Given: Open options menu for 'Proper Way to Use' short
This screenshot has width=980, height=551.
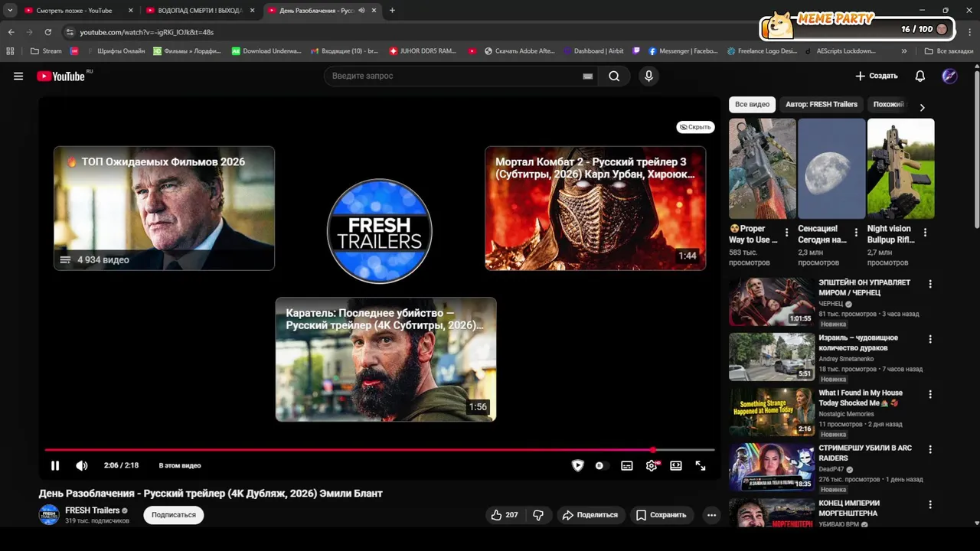Looking at the screenshot, I should point(786,233).
